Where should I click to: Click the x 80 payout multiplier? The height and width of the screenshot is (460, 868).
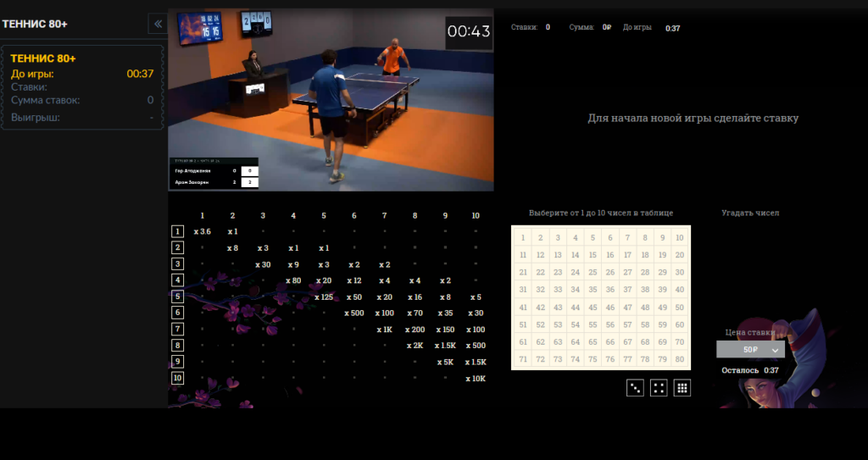293,280
